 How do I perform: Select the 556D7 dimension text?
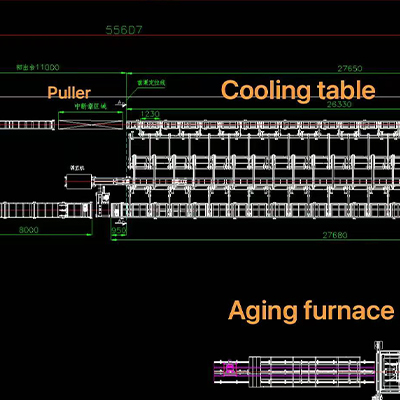(x=124, y=30)
